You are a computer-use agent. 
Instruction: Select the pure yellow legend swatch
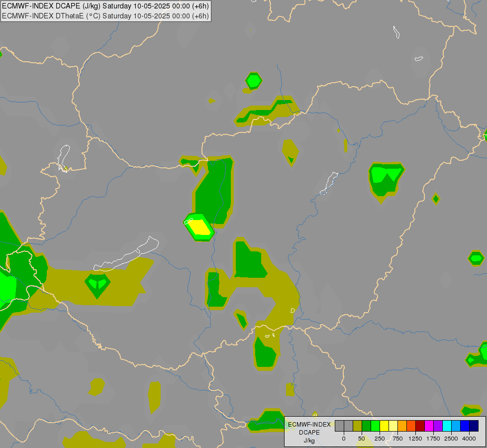tap(384, 426)
